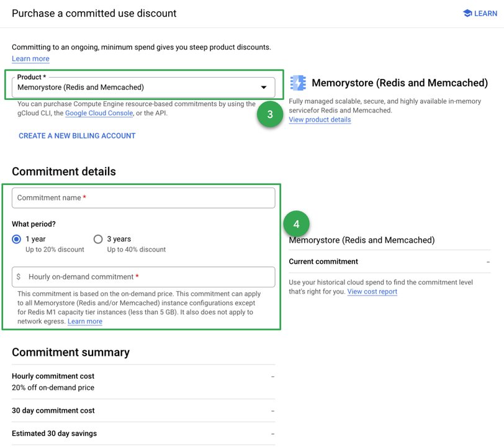504x447 pixels.
Task: Click the Commitment details heading
Action: (x=63, y=171)
